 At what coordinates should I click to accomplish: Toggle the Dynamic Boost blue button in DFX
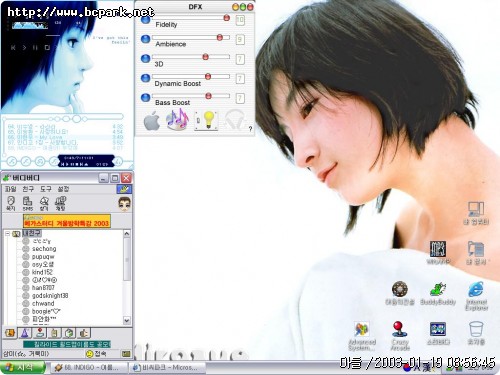coord(145,78)
